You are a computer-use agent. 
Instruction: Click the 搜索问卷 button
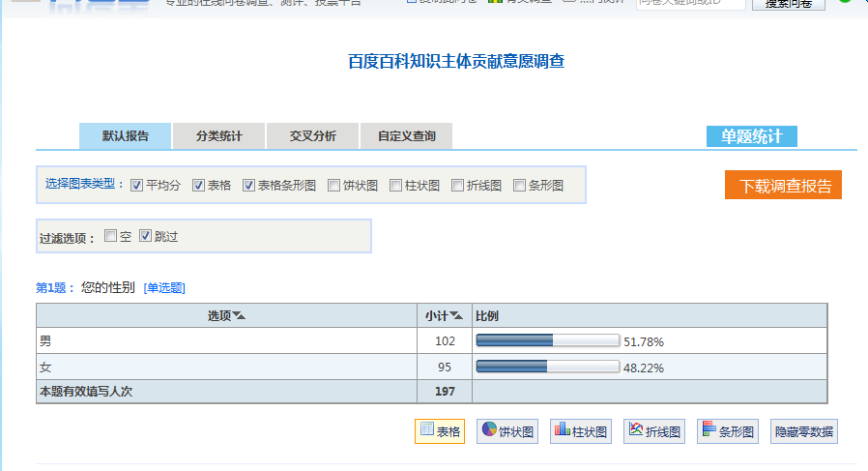(789, 4)
